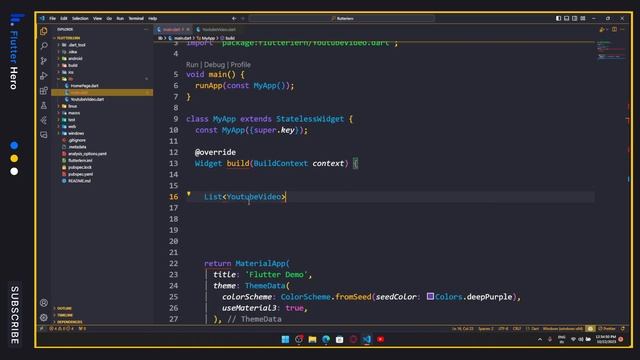Show hidden system tray icons chevron
Viewport: 640px width, 360px height.
pos(540,339)
